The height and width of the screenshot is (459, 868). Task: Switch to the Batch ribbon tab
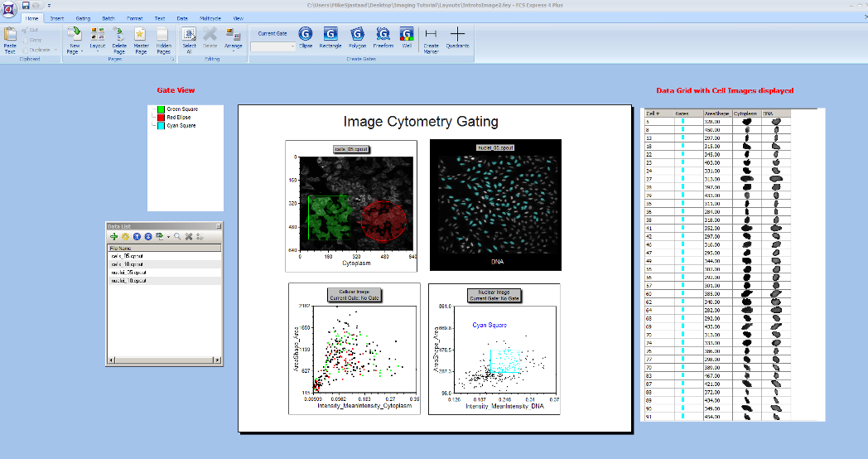108,18
